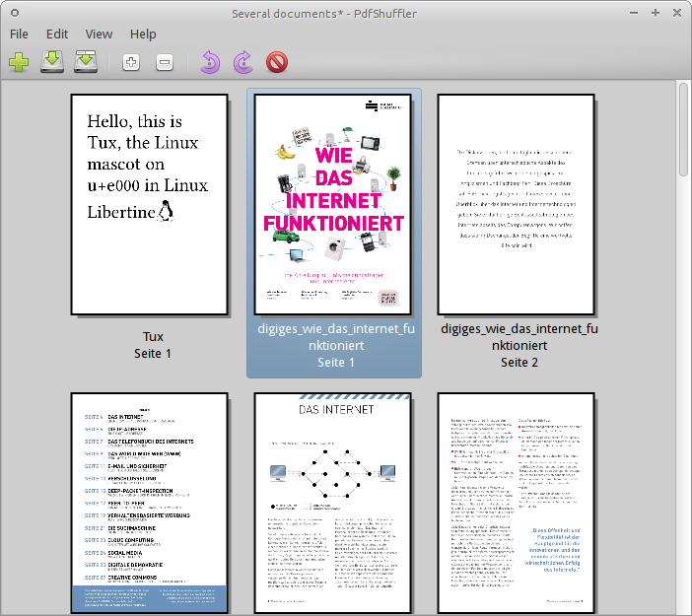Delete selected page with red icon
692x616 pixels.
coord(277,63)
